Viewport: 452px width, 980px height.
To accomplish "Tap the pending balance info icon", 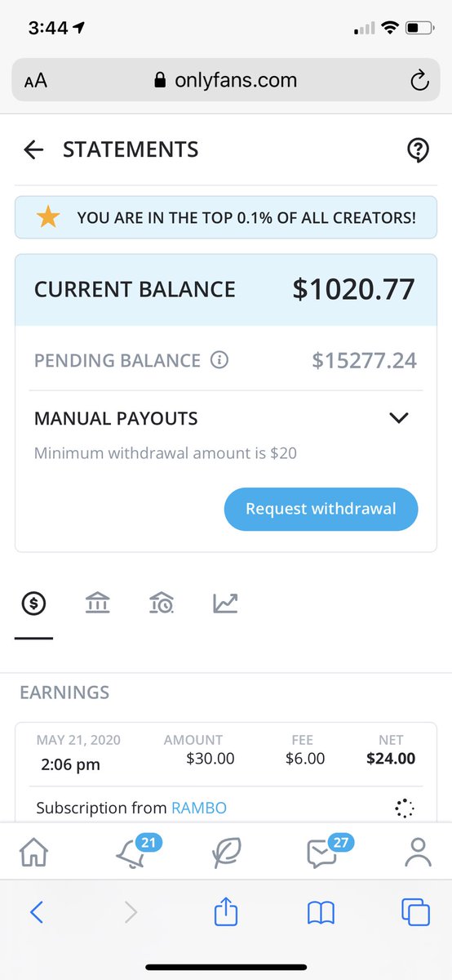I will coord(219,360).
